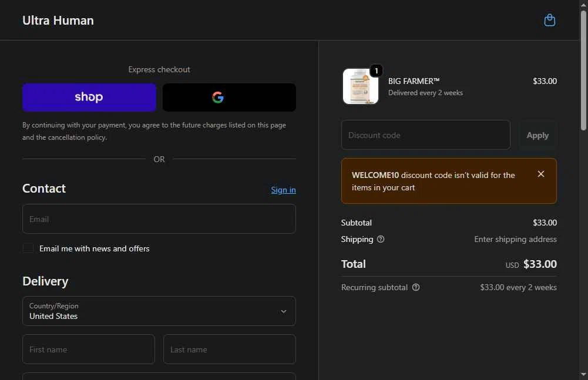Focus the First name field
Viewport: 588px width, 380px height.
point(89,349)
